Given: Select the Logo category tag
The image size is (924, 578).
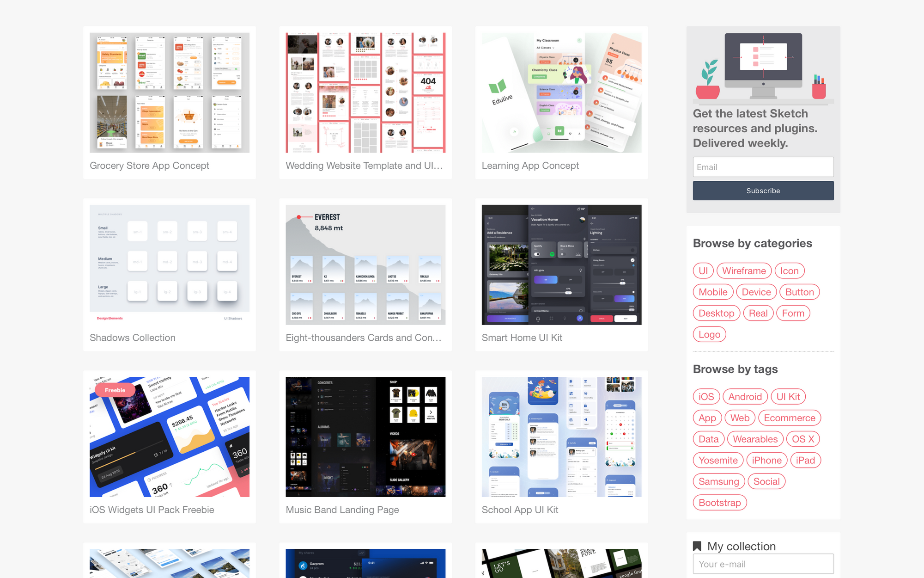Looking at the screenshot, I should (710, 333).
